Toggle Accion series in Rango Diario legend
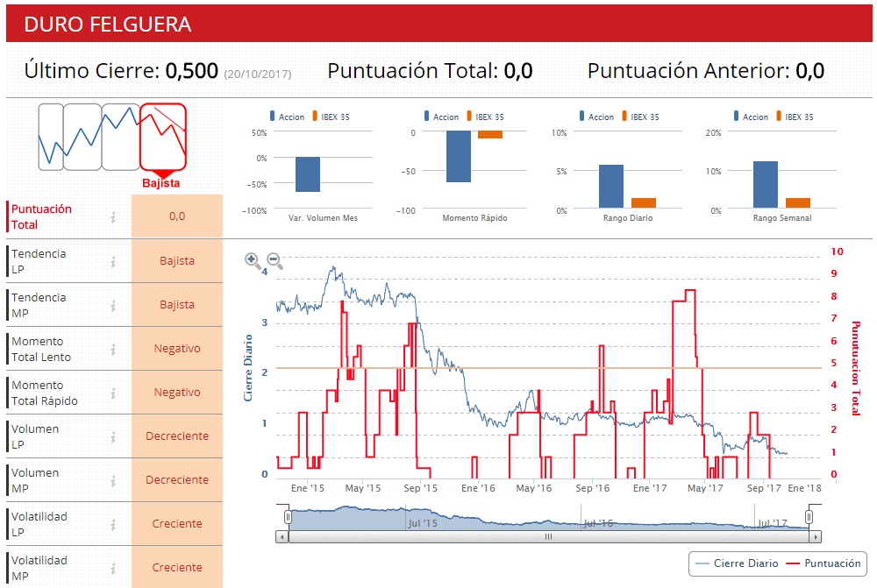The width and height of the screenshot is (877, 588). click(x=596, y=117)
